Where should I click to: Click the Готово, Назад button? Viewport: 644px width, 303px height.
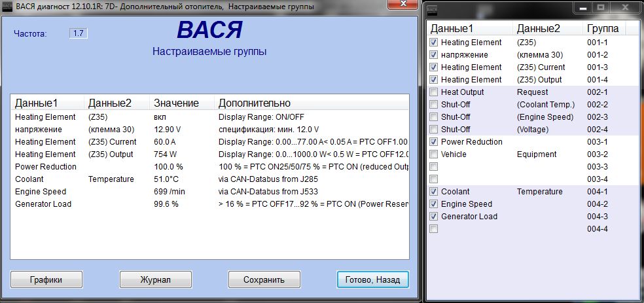coord(372,279)
